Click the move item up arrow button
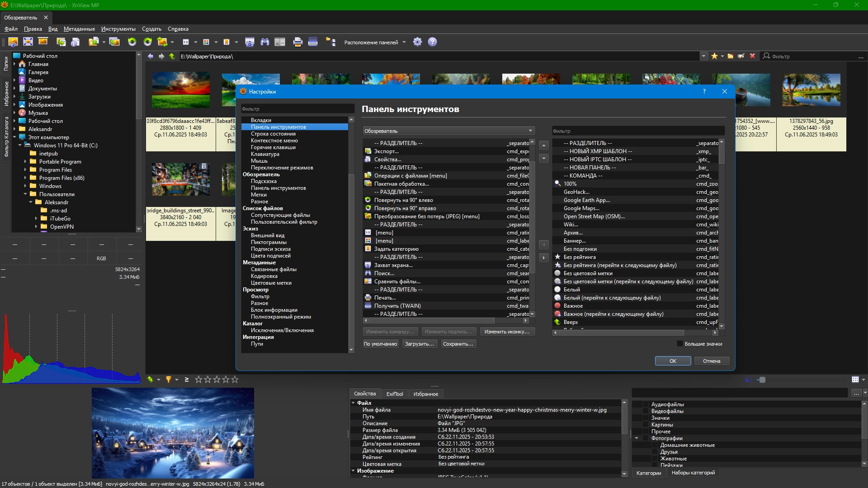 (x=544, y=145)
